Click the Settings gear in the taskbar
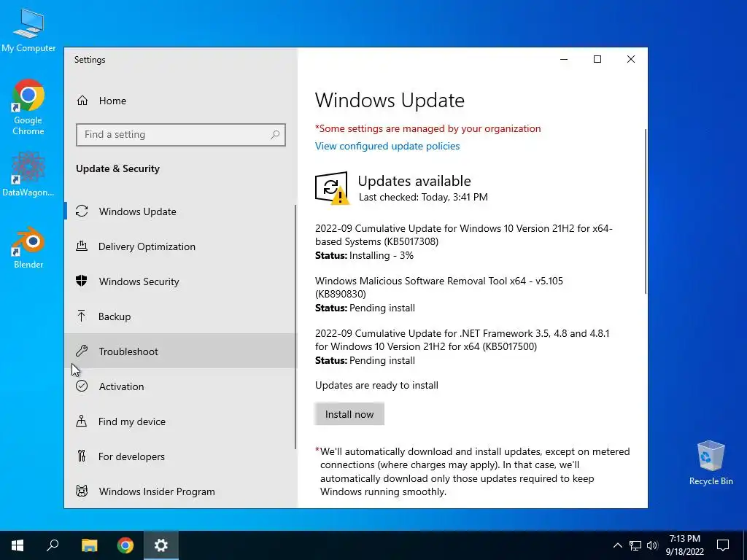Screen dimensions: 747x560 click(x=161, y=545)
